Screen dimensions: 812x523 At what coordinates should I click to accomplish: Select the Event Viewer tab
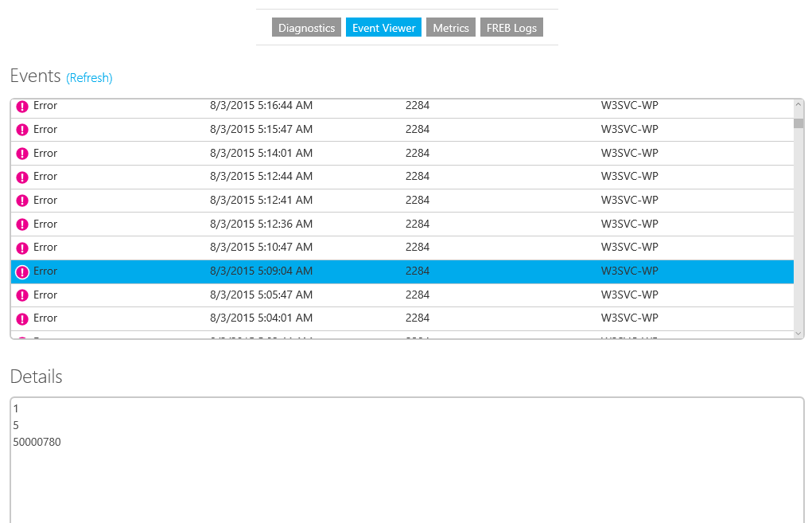pyautogui.click(x=383, y=28)
